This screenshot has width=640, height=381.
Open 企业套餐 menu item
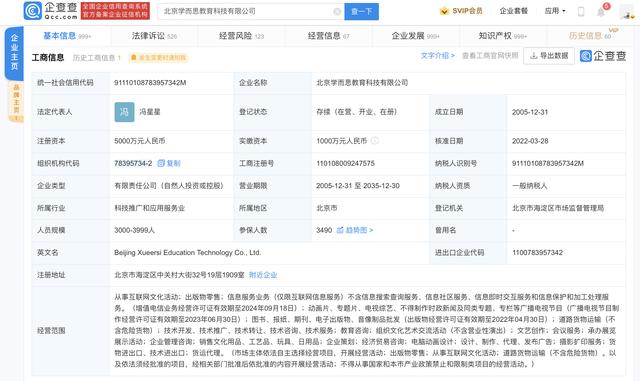pos(513,11)
